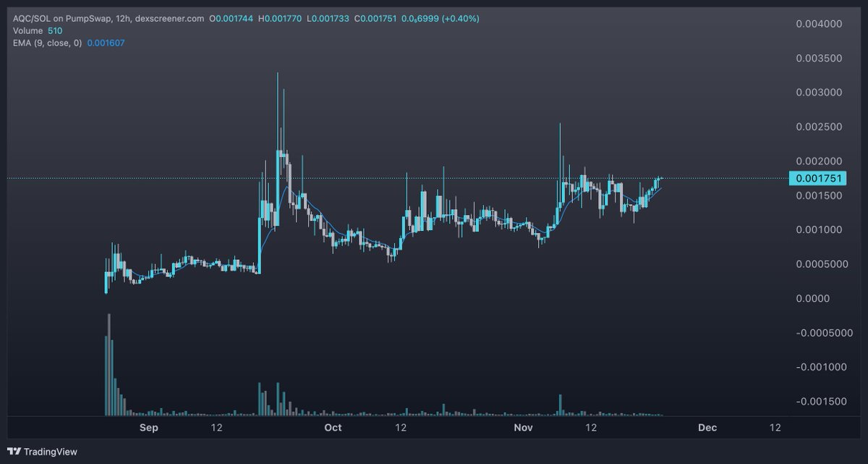Click the Nov label on the time axis
868x464 pixels.
coord(523,427)
